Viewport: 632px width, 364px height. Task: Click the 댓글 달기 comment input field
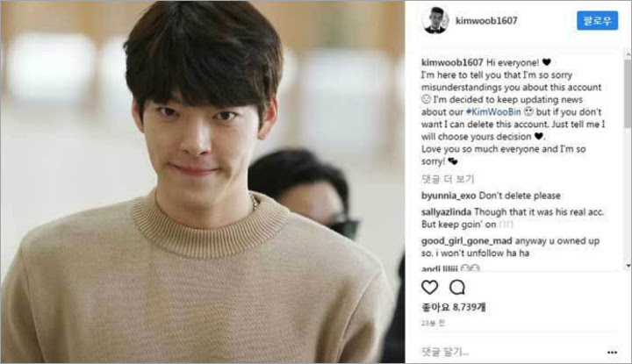(512, 352)
